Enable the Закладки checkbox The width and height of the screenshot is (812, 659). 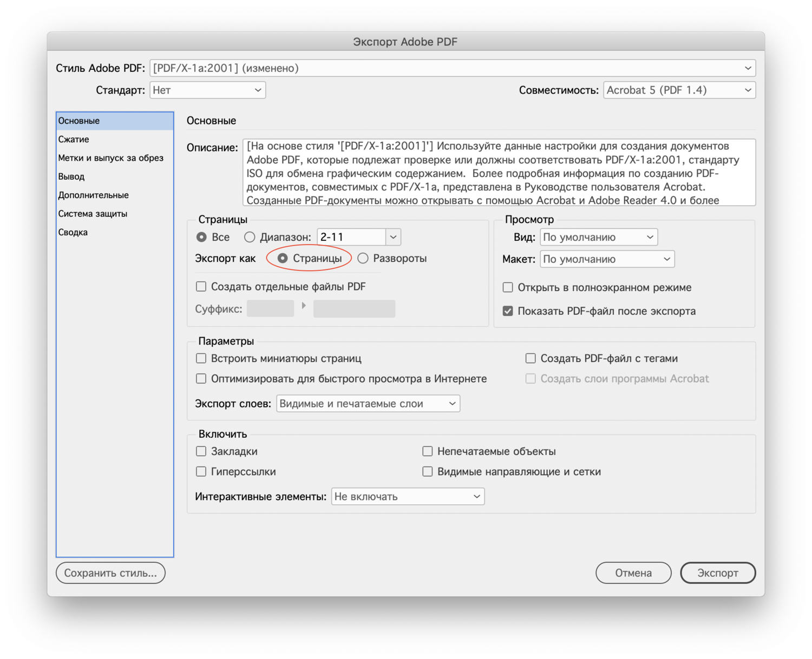(x=201, y=451)
